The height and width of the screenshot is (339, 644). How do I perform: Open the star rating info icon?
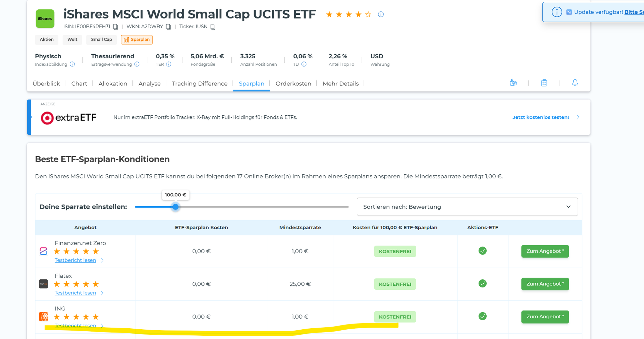[x=381, y=14]
